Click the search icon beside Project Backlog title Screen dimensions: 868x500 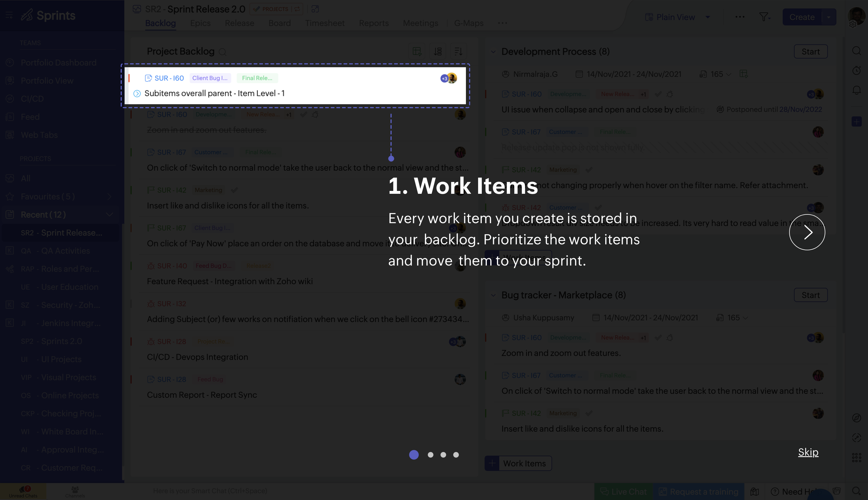(x=223, y=52)
